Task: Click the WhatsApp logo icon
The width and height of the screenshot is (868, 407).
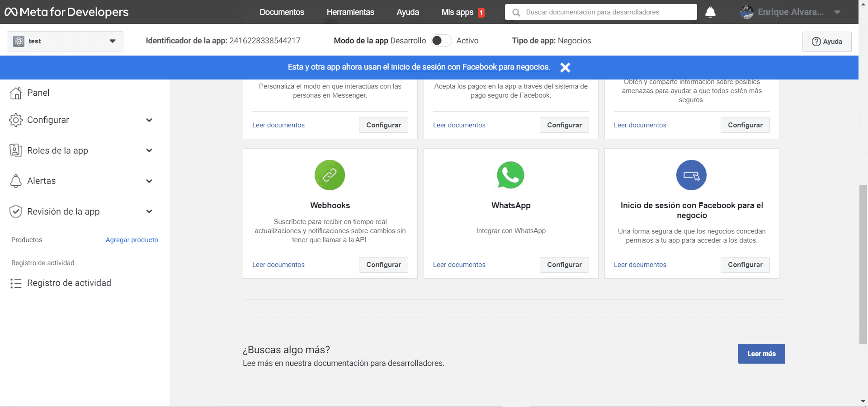Action: tap(510, 175)
